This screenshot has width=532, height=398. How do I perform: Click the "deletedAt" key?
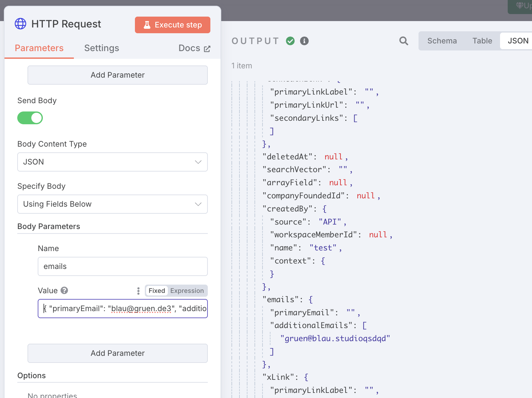[x=287, y=157]
